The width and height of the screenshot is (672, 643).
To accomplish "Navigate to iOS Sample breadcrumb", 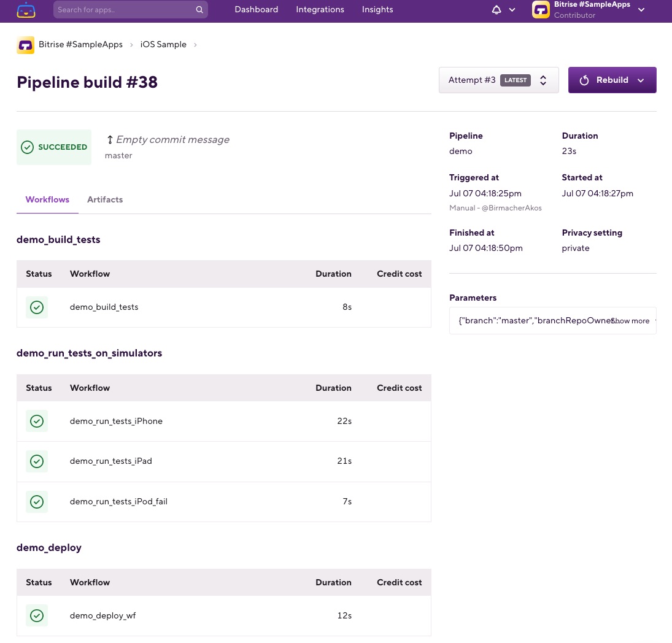I will (163, 45).
